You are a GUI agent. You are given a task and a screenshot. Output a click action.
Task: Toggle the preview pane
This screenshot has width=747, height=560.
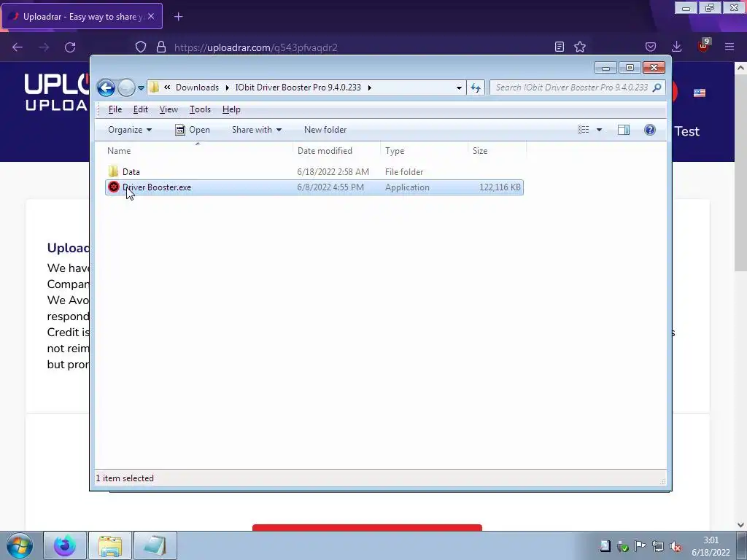click(624, 130)
